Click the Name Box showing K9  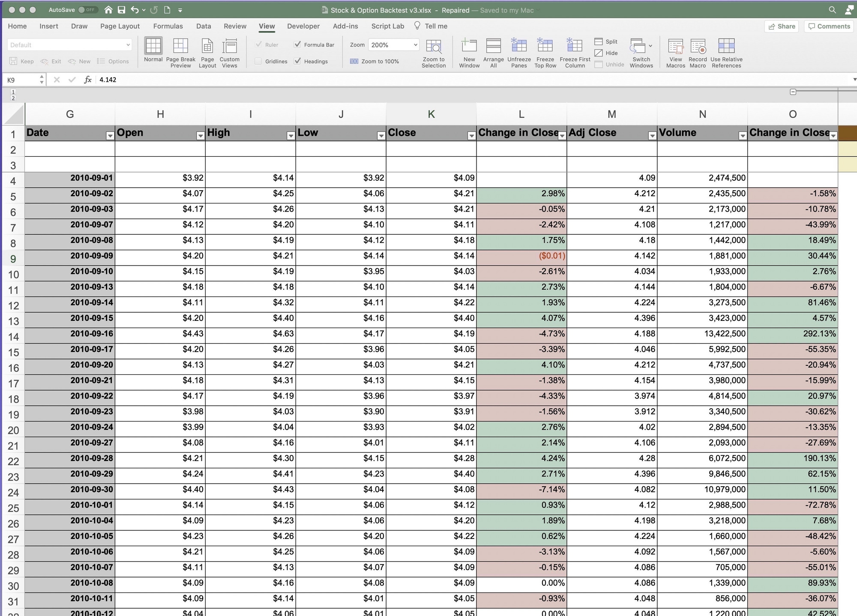[21, 80]
